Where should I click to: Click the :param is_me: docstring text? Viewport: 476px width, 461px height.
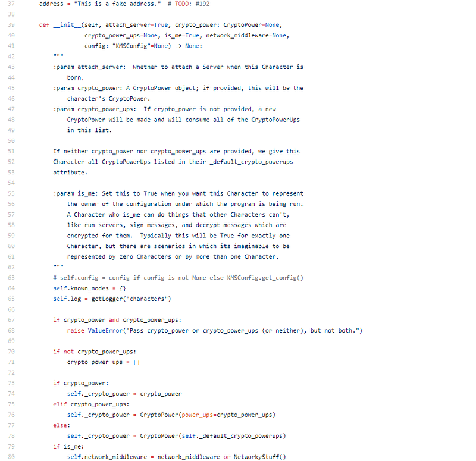point(76,194)
